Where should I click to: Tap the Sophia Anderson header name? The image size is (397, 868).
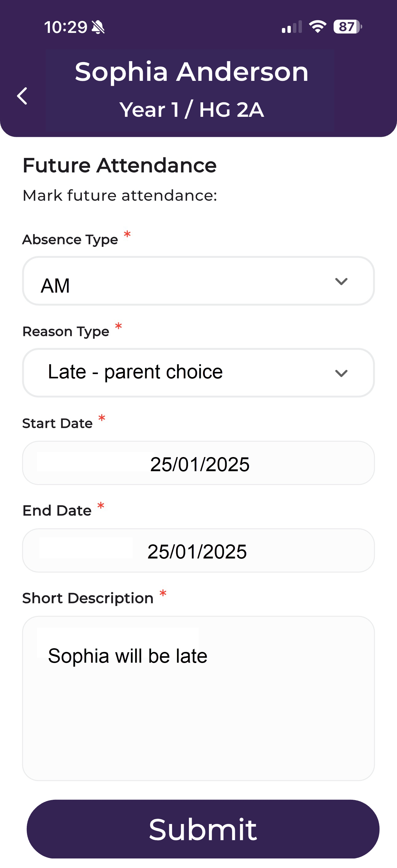pyautogui.click(x=192, y=72)
